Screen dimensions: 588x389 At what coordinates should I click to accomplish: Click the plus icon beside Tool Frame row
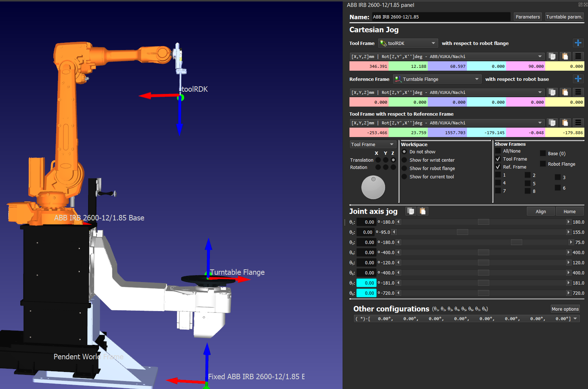(x=578, y=43)
